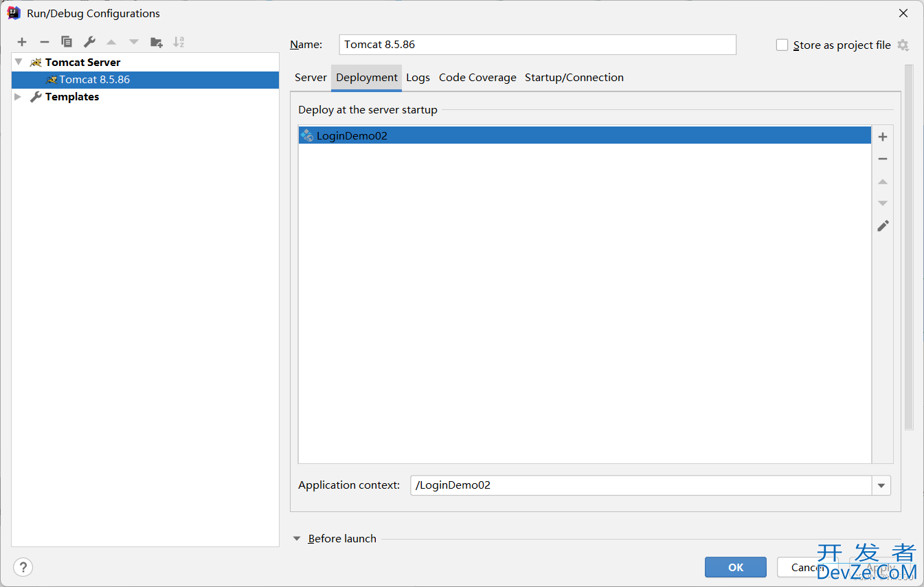Click the Cancel button
The height and width of the screenshot is (587, 924).
[x=807, y=567]
